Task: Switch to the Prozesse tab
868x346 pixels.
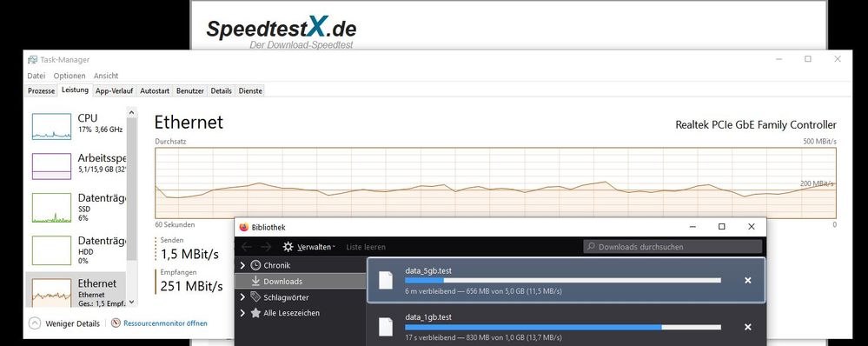Action: click(x=42, y=90)
